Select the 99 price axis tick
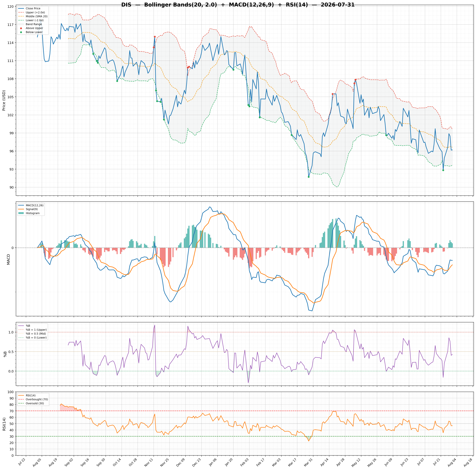 (11, 133)
